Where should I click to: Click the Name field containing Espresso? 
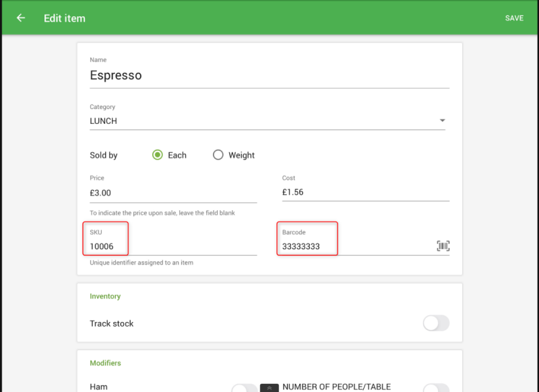pos(269,75)
